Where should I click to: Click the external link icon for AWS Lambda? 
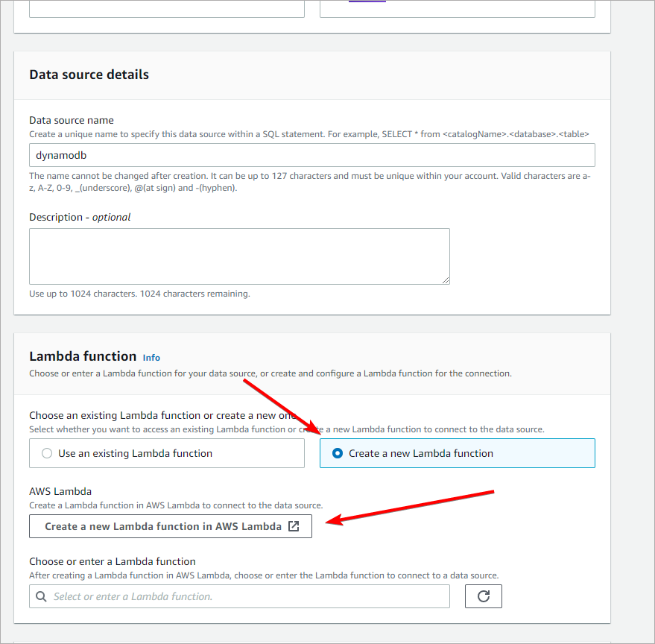pos(294,526)
